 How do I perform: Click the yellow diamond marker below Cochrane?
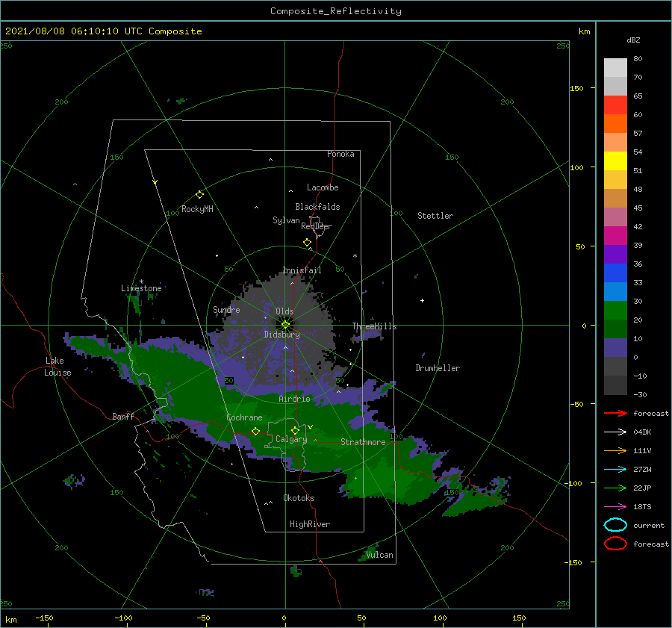point(255,432)
